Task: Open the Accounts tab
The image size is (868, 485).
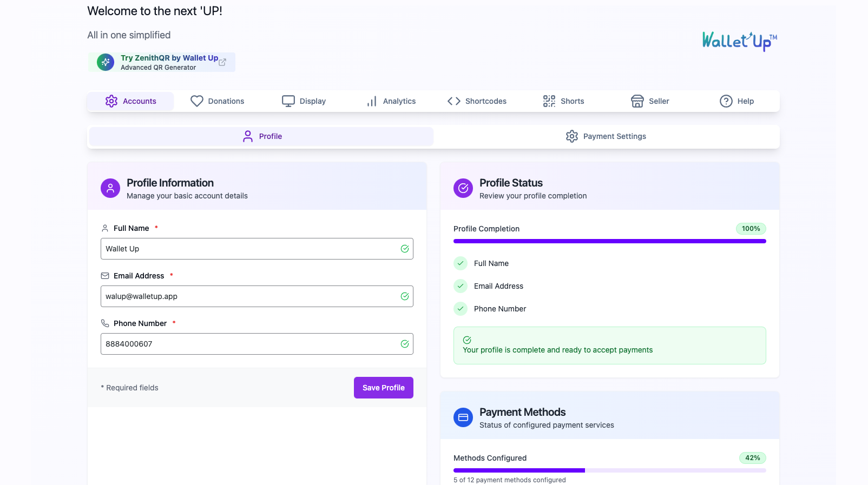Action: click(x=130, y=101)
